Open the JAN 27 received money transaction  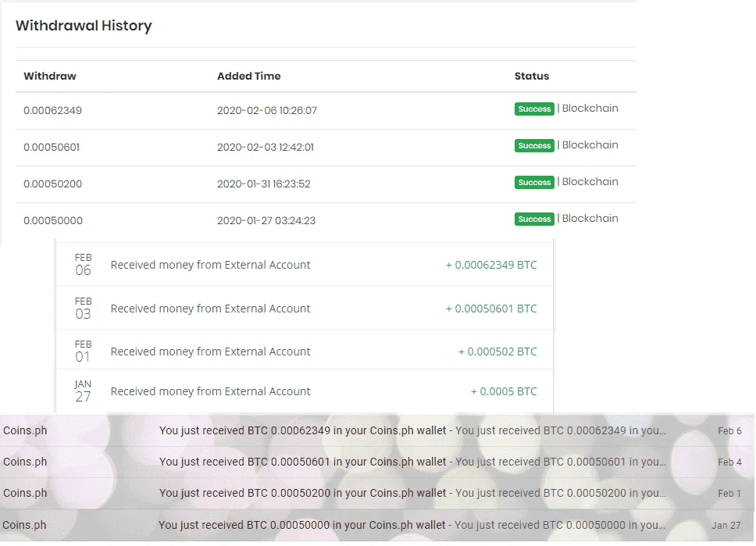305,391
